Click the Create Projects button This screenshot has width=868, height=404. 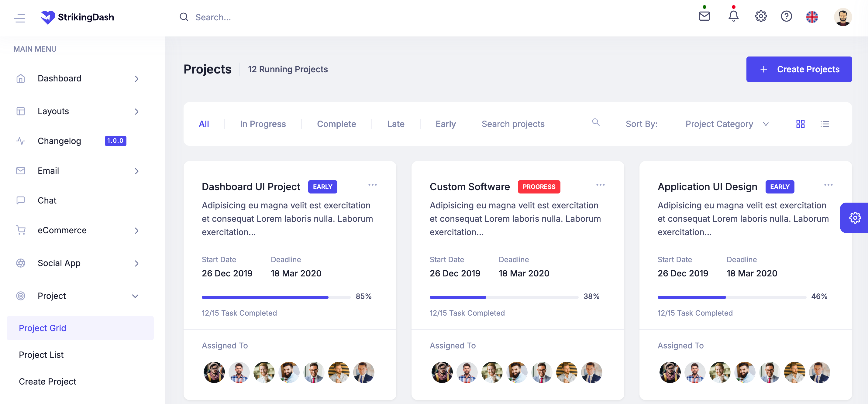click(x=799, y=69)
